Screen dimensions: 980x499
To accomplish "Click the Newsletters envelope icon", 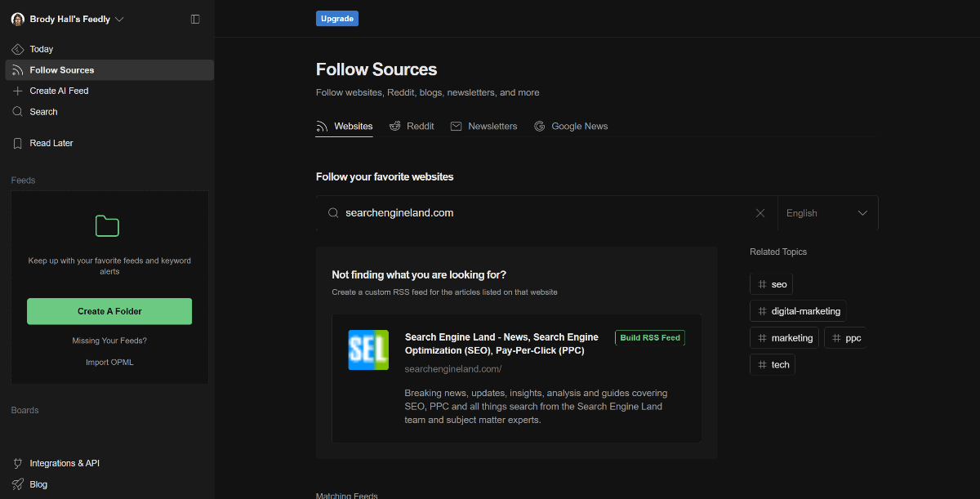I will pos(457,127).
